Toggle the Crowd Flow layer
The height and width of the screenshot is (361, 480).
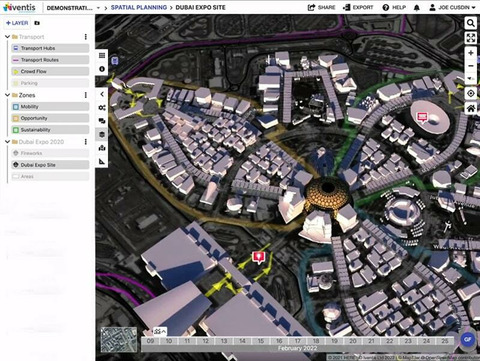coord(50,71)
